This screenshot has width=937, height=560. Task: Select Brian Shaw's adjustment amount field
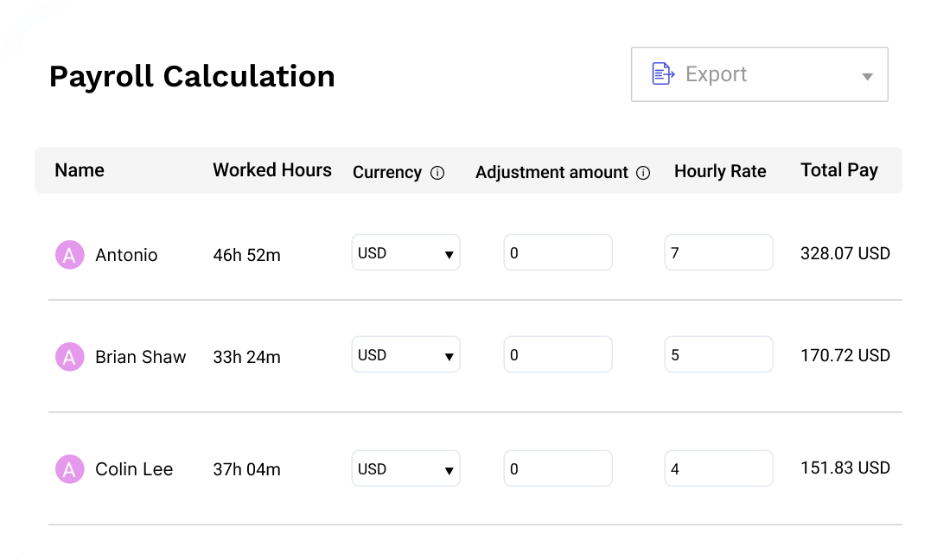(x=558, y=354)
